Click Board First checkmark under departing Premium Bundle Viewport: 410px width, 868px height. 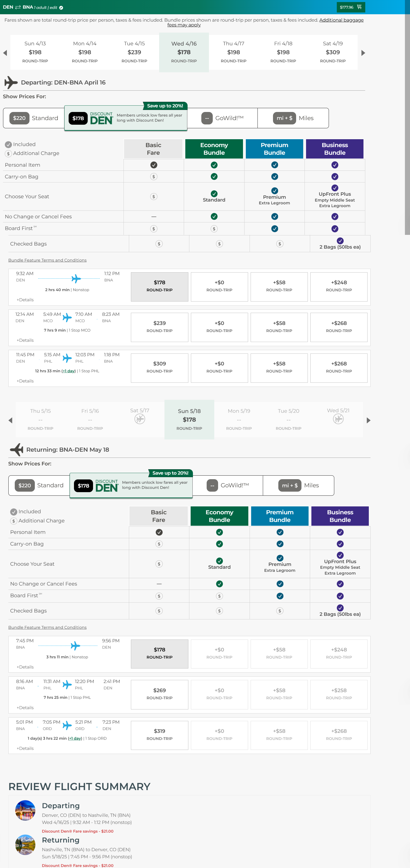[275, 229]
